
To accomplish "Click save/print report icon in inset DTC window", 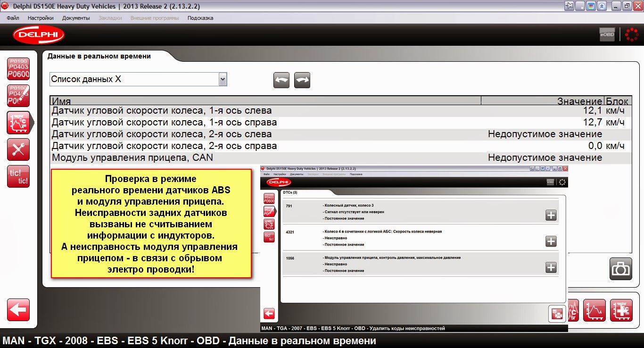I will click(x=557, y=314).
